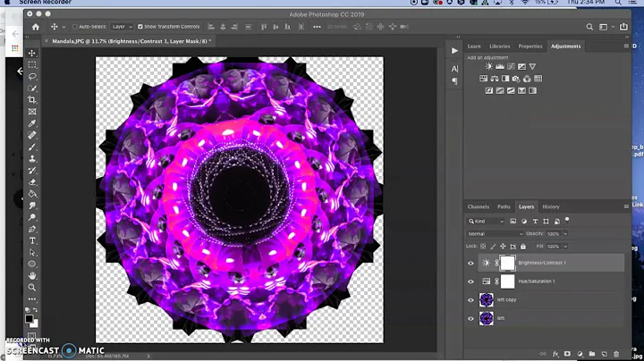The height and width of the screenshot is (361, 644).
Task: Open the layer filter Kind dropdown
Action: [486, 222]
